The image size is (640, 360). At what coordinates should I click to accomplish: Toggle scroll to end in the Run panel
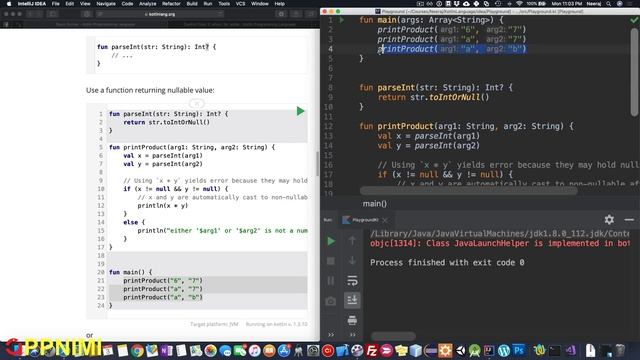pyautogui.click(x=352, y=300)
